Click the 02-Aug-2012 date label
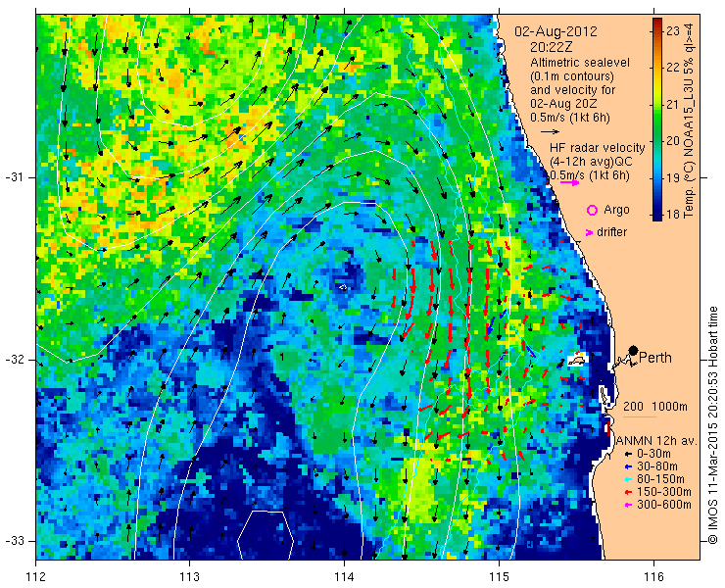The width and height of the screenshot is (725, 588). pyautogui.click(x=556, y=32)
